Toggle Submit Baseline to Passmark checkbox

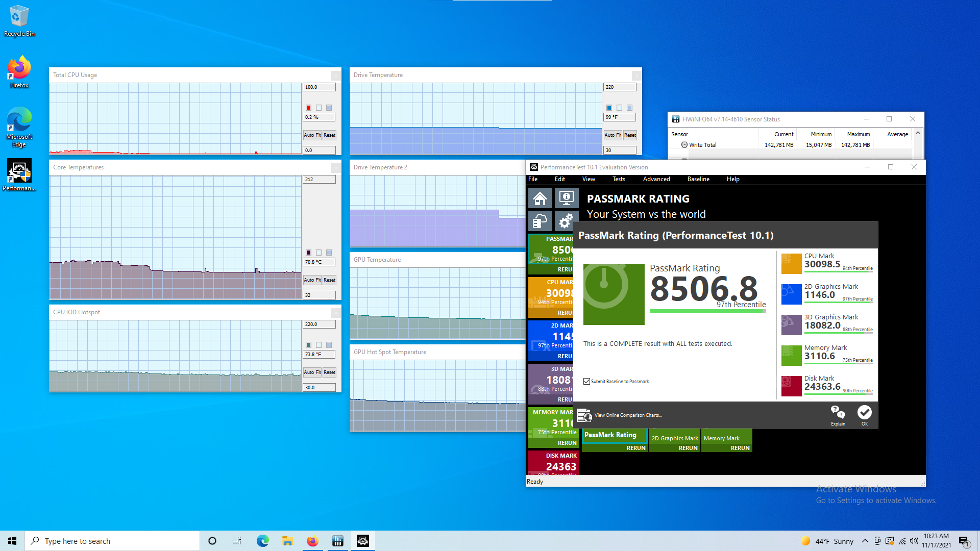pyautogui.click(x=587, y=382)
